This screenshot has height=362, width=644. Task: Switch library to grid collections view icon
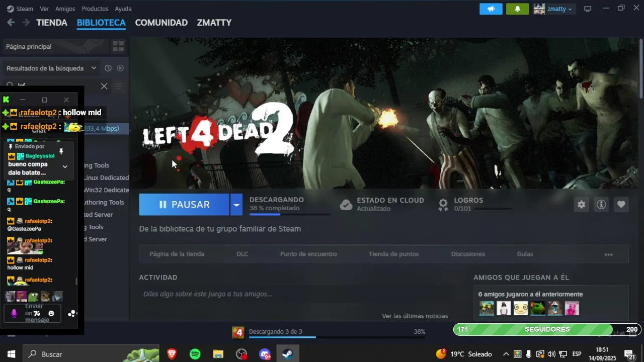tap(118, 46)
